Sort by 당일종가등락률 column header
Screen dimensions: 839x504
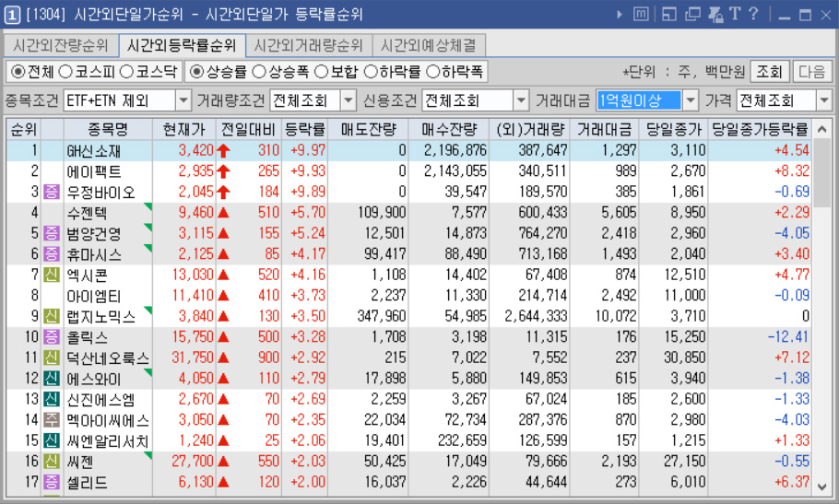[760, 129]
